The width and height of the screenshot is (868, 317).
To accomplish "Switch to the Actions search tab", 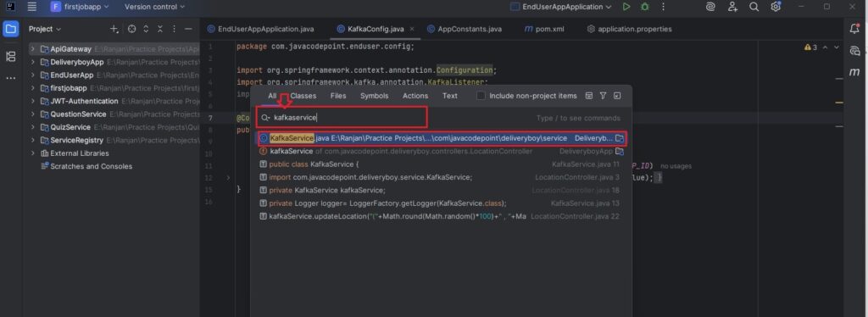I will click(415, 96).
